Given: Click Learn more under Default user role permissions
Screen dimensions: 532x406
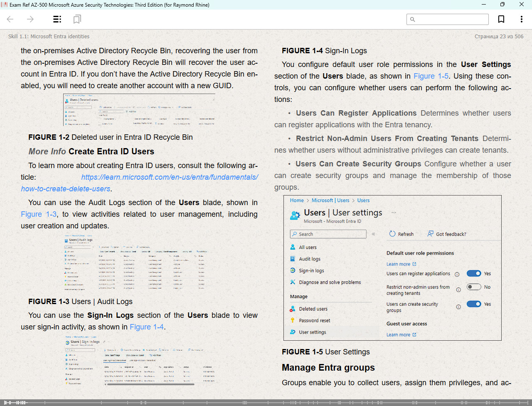Looking at the screenshot, I should click(401, 264).
